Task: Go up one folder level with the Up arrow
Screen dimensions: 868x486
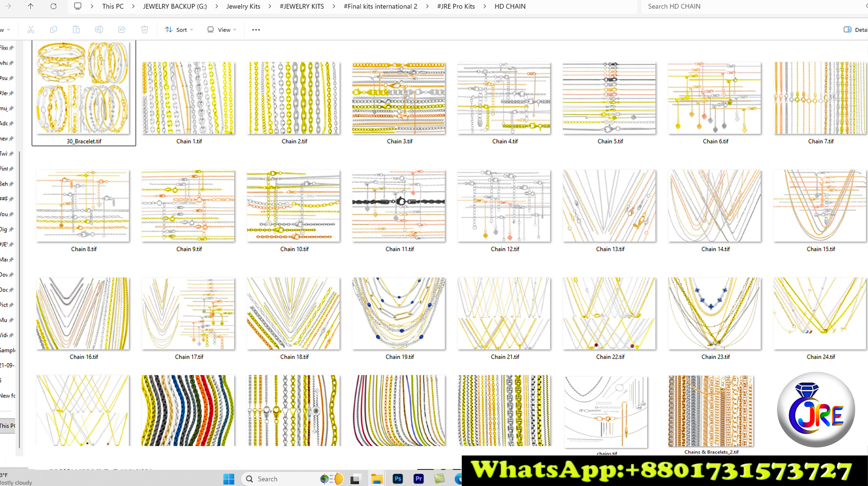Action: [31, 6]
